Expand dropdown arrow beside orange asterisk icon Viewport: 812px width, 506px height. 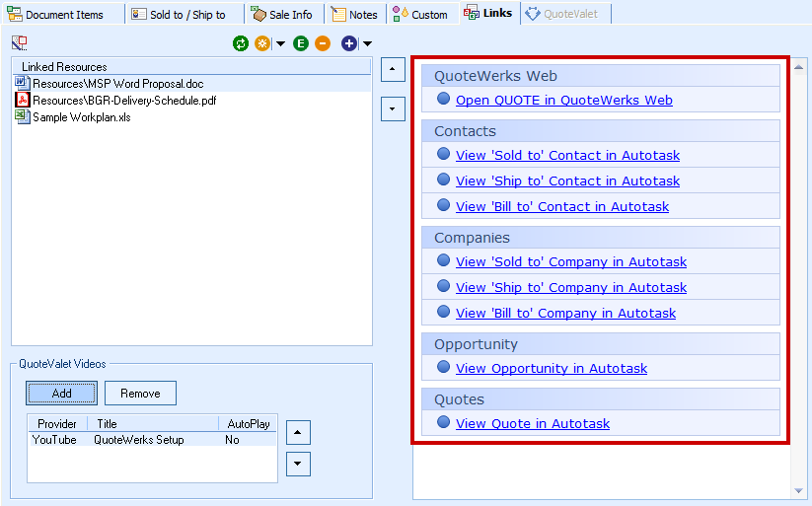[280, 43]
